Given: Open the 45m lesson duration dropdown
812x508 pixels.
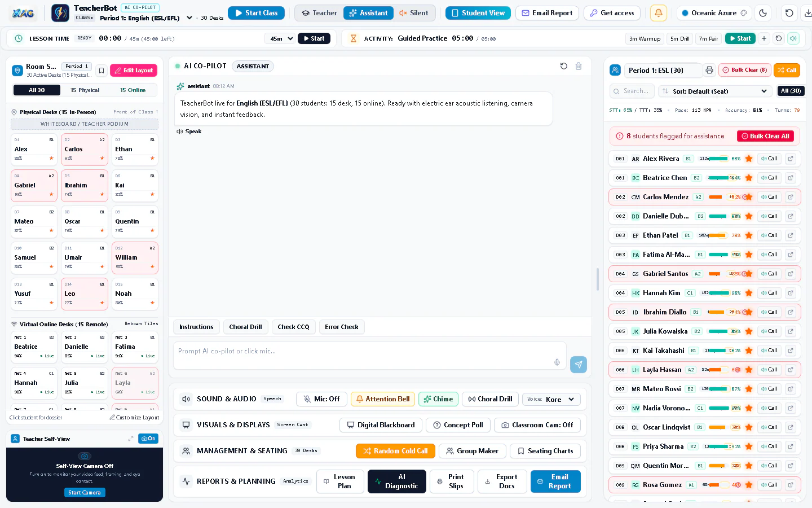Looking at the screenshot, I should [x=280, y=38].
